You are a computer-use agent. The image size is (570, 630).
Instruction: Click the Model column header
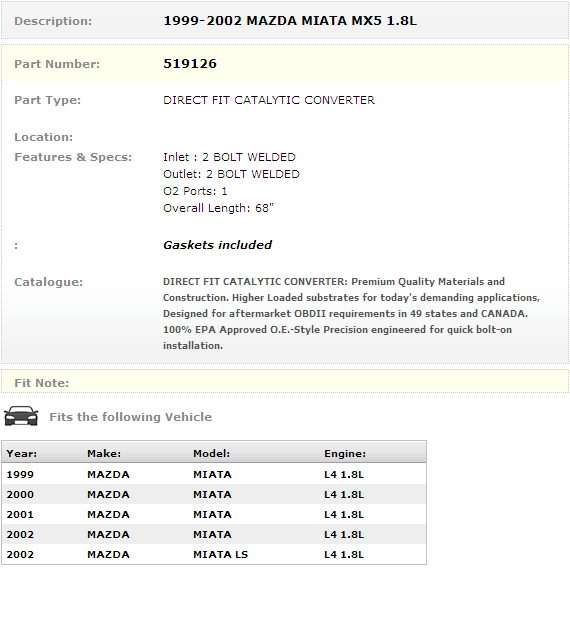click(212, 454)
